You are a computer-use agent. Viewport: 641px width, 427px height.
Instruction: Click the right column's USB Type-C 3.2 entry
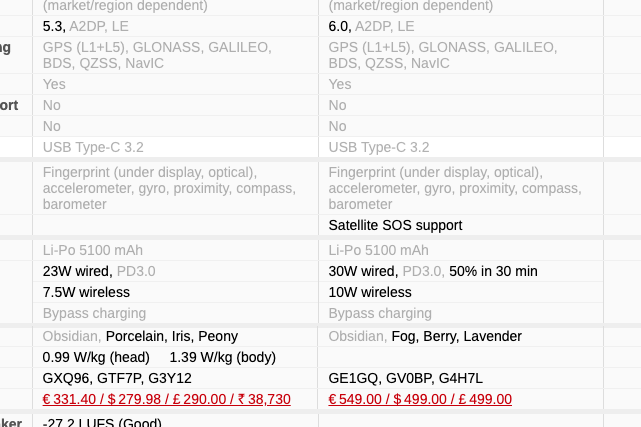(379, 147)
